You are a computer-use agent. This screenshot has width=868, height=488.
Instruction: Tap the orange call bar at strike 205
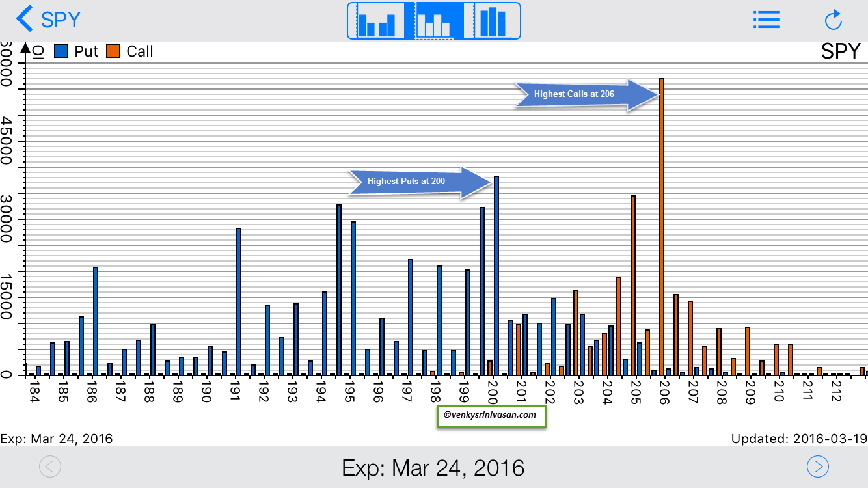click(x=633, y=285)
